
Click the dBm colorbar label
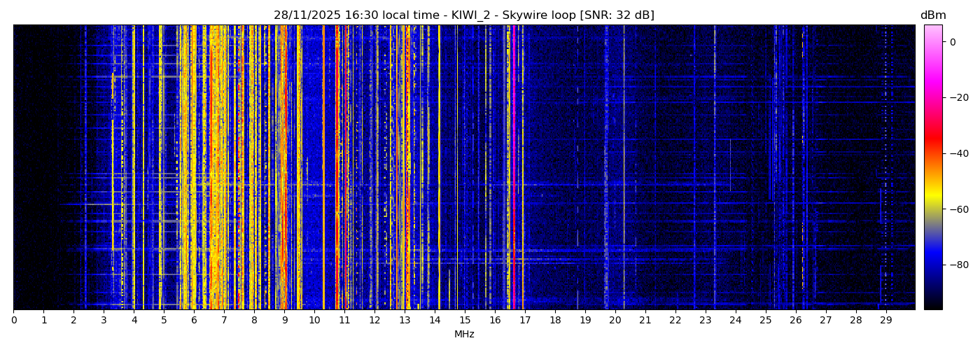pos(932,15)
